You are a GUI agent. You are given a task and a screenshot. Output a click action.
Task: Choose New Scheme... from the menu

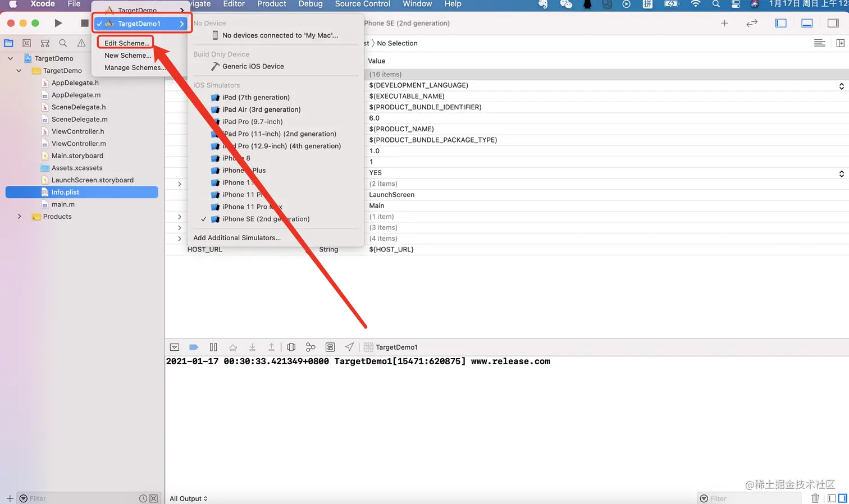point(127,56)
